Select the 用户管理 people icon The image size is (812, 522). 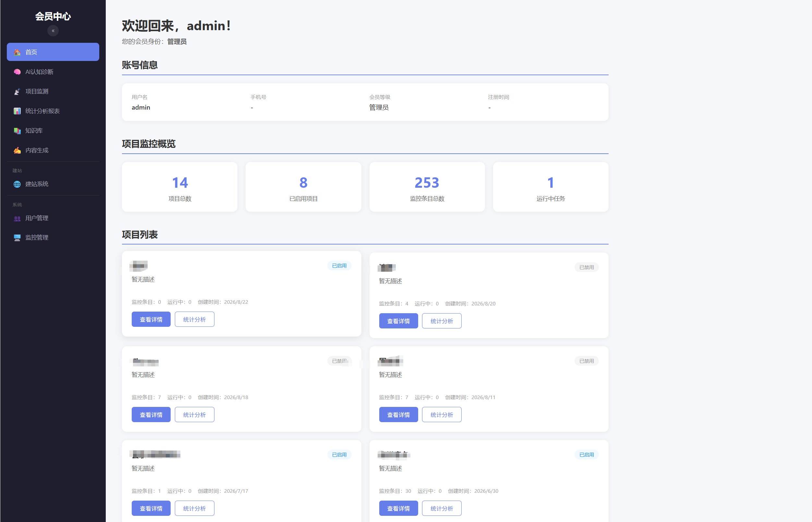[17, 218]
